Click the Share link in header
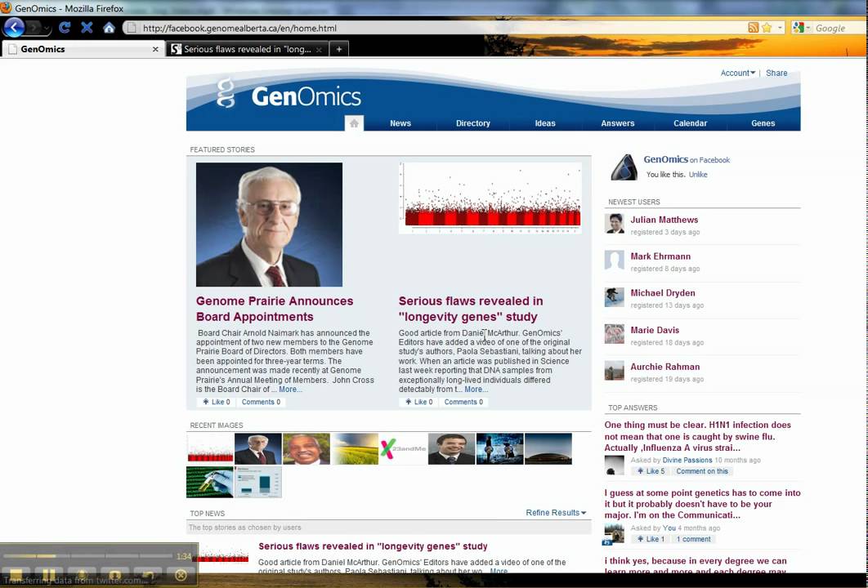This screenshot has width=868, height=588. (x=776, y=73)
